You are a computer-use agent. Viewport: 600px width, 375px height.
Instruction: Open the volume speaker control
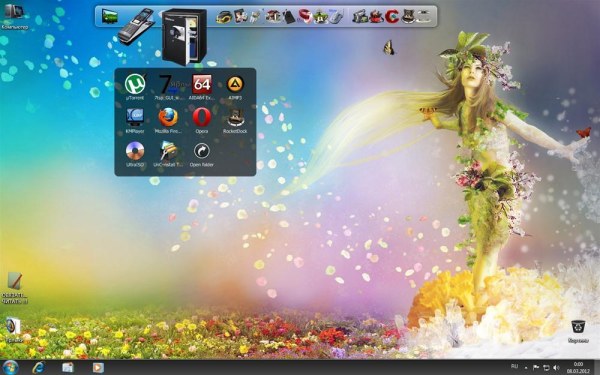click(556, 368)
